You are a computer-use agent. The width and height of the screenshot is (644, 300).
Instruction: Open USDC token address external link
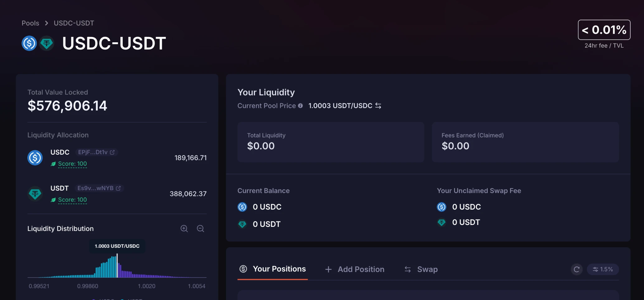pyautogui.click(x=112, y=152)
